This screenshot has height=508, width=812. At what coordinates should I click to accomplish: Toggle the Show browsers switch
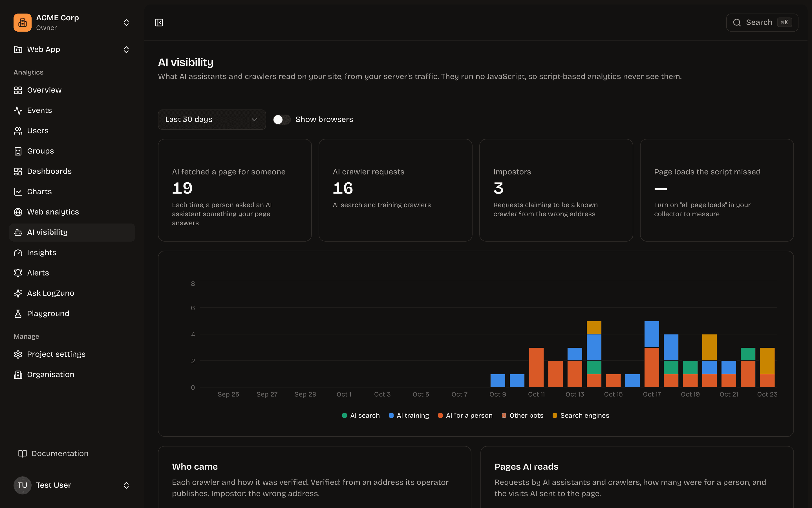pos(282,120)
